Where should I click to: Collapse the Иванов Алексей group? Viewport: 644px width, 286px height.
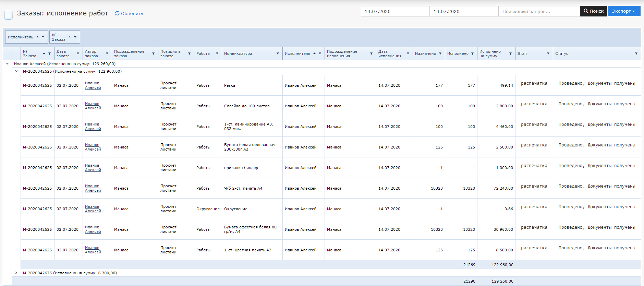coord(8,64)
